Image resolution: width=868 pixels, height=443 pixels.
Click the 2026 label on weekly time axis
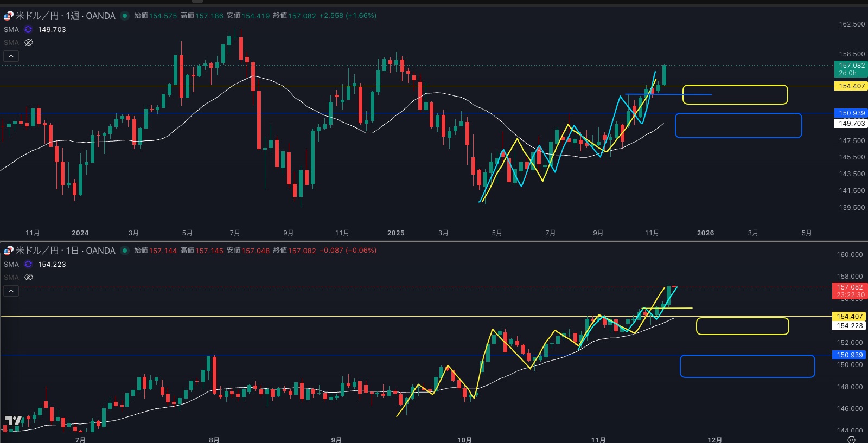tap(705, 233)
